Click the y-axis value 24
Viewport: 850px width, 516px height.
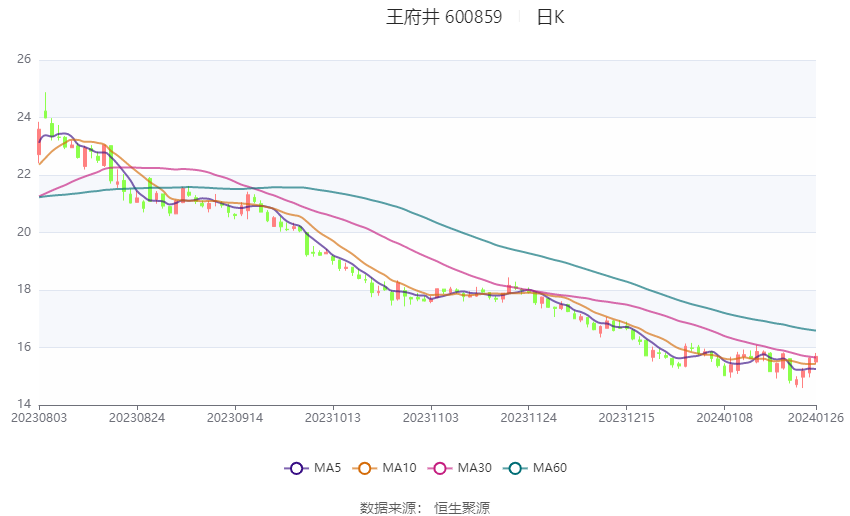24,117
